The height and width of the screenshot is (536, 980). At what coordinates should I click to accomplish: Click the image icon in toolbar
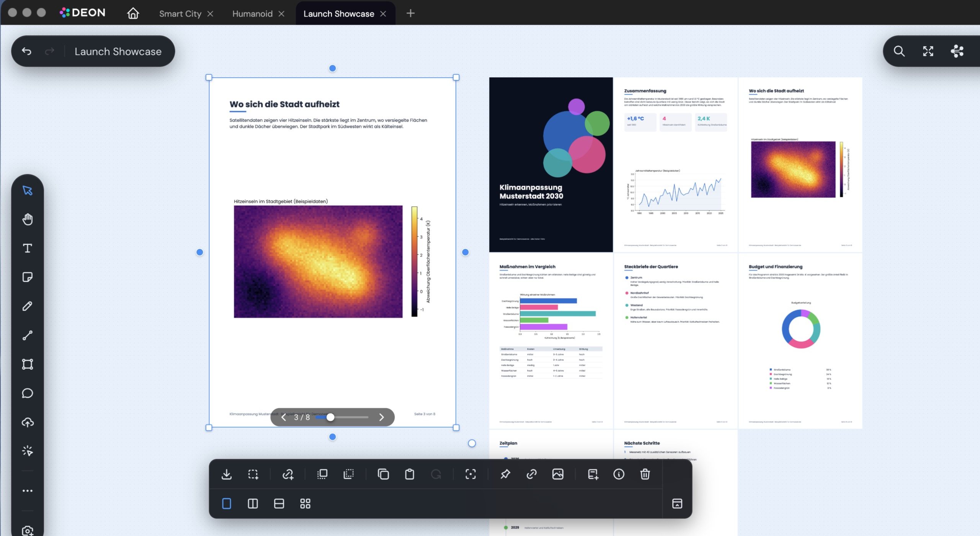(x=558, y=474)
